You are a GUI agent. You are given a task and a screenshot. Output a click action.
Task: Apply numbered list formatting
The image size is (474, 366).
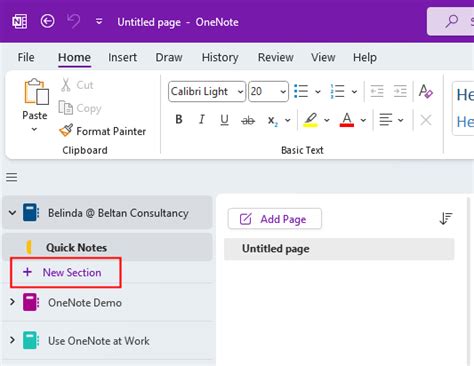click(x=337, y=91)
